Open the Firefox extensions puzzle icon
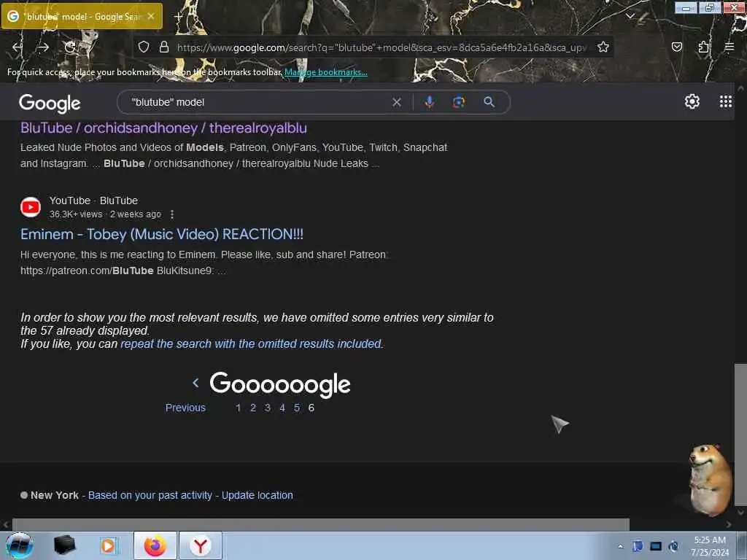 pos(703,47)
